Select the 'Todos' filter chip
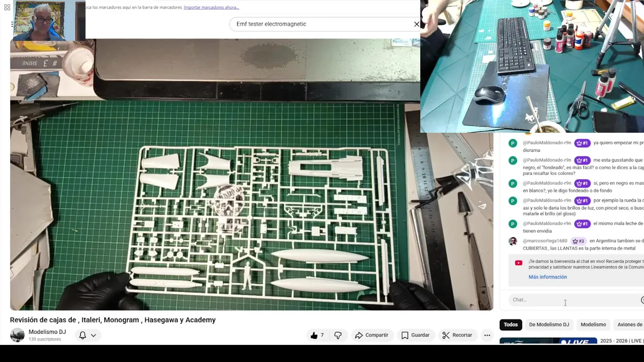 click(511, 325)
